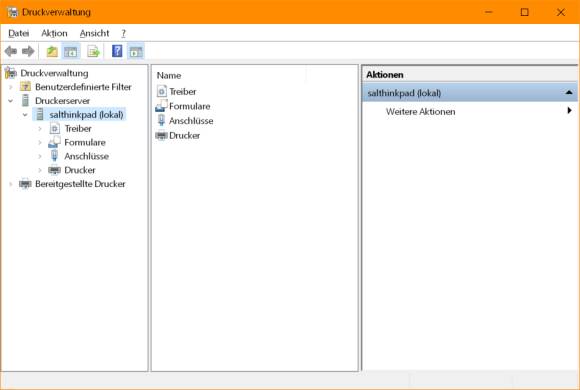The image size is (580, 390).
Task: Toggle the console tree show/hide icon
Action: pyautogui.click(x=70, y=51)
